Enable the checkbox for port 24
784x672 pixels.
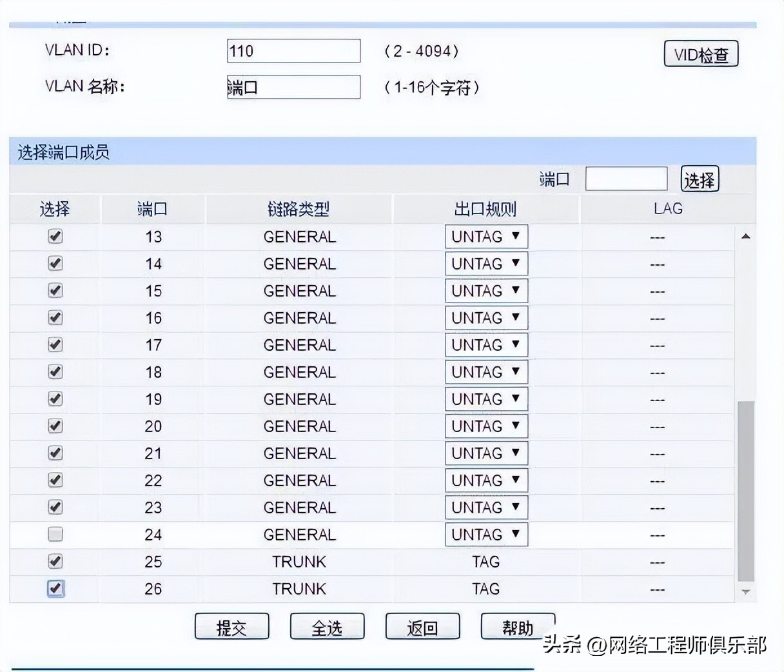[55, 534]
